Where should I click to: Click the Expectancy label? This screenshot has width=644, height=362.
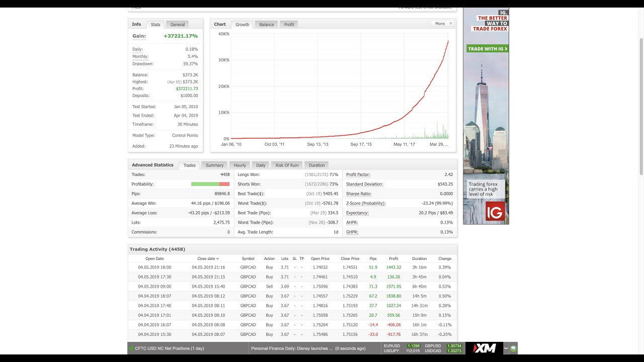click(357, 213)
